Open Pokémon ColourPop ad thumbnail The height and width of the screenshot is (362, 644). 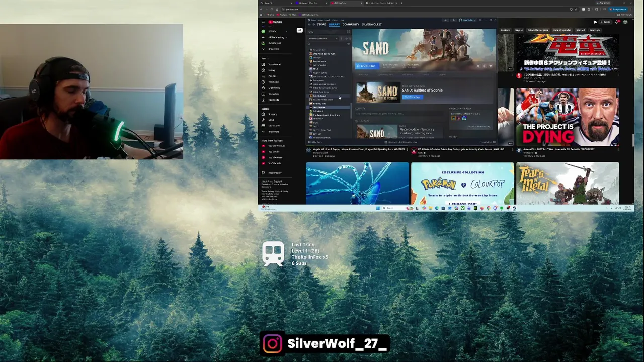[x=462, y=184]
